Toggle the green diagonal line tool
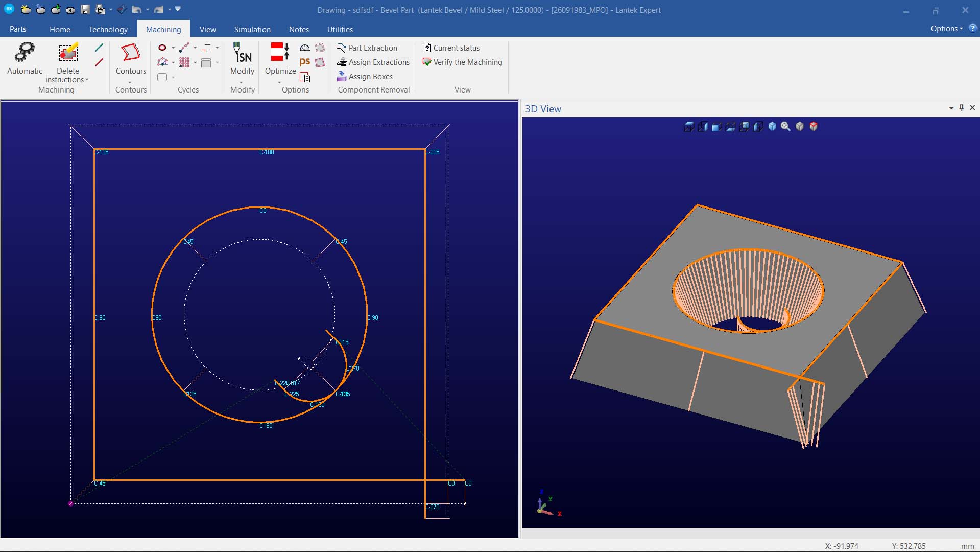This screenshot has height=552, width=980. [99, 48]
